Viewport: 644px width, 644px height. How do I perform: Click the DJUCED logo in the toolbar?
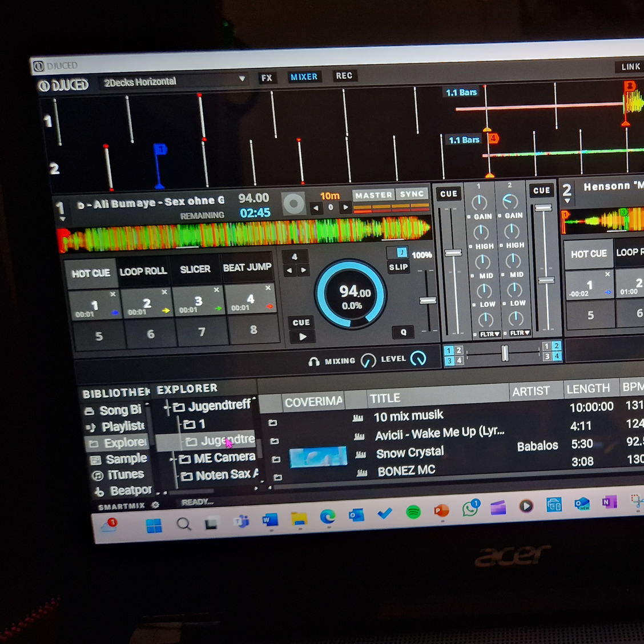[63, 86]
